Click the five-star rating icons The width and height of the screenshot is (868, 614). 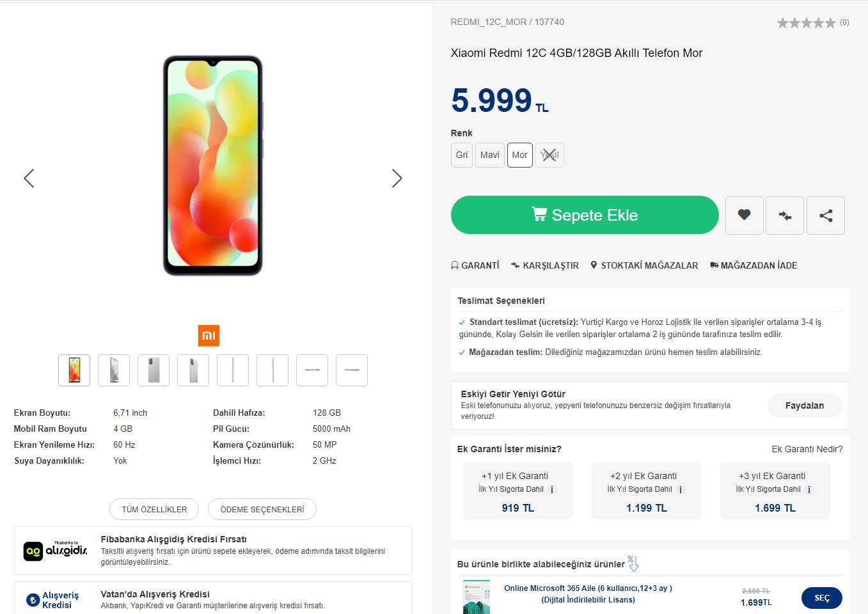806,23
